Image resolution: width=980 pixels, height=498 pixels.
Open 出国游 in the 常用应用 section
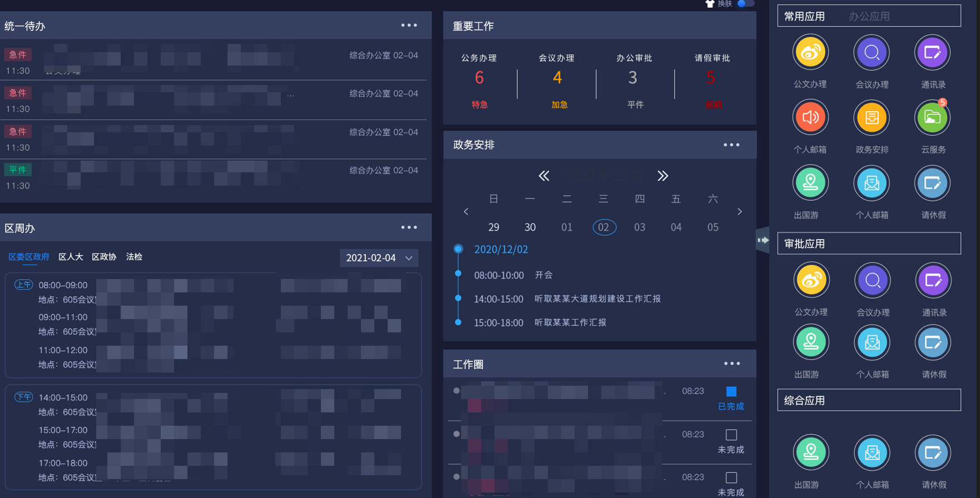click(x=810, y=183)
